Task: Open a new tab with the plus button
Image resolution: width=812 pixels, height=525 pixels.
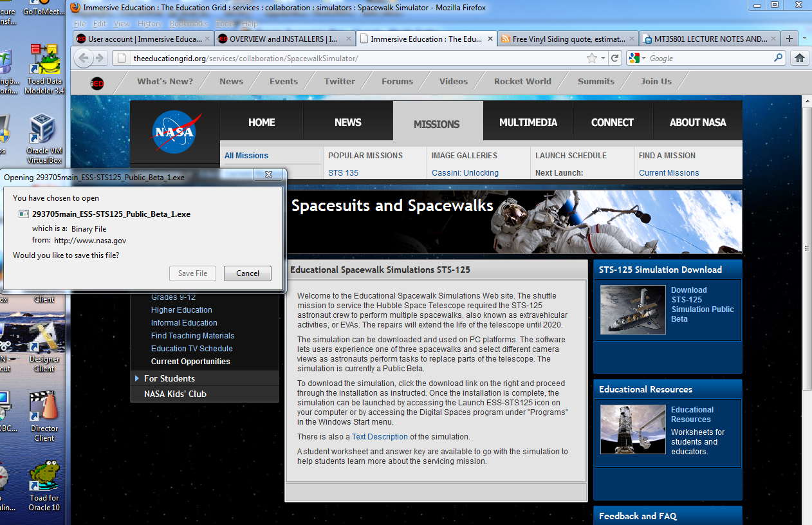Action: pyautogui.click(x=789, y=38)
